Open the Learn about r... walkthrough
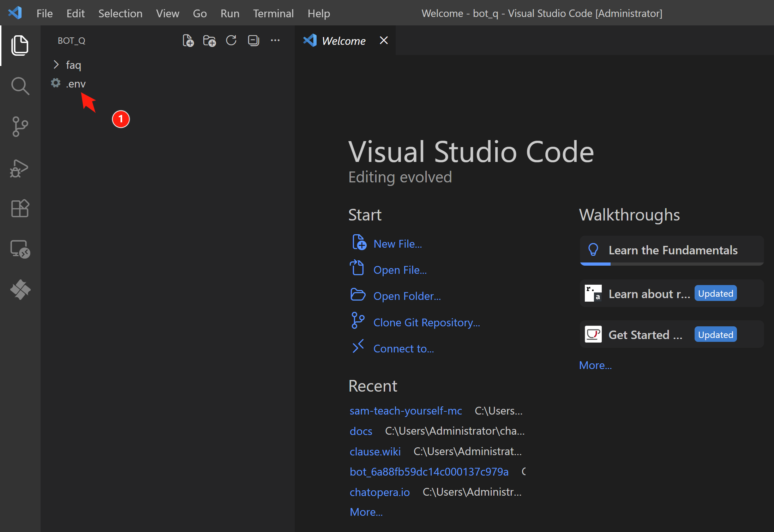 click(x=672, y=293)
